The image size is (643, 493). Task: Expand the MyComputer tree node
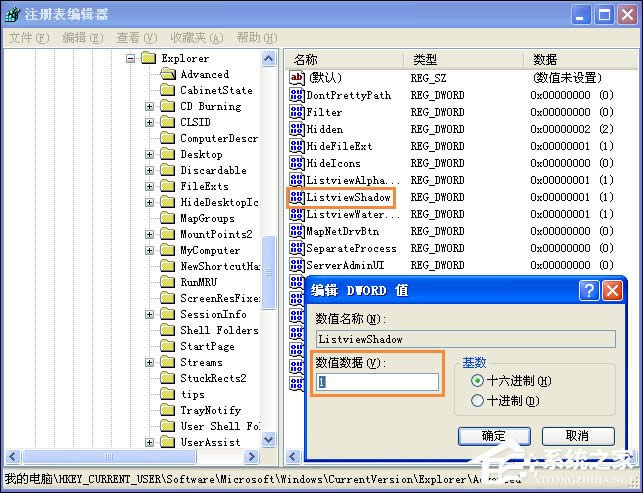pos(149,250)
